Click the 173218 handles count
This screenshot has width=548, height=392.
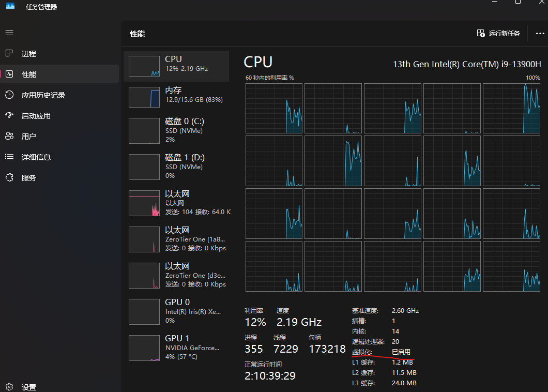click(x=327, y=349)
